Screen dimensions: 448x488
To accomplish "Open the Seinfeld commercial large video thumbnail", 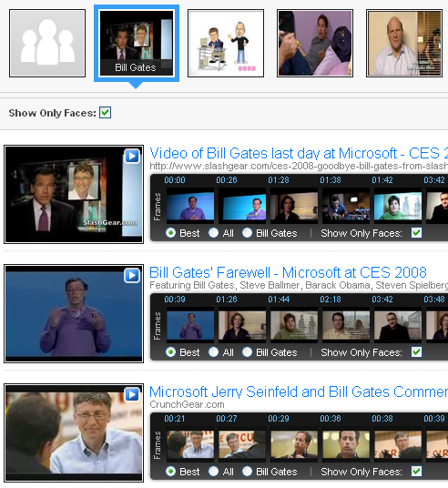I will click(74, 432).
